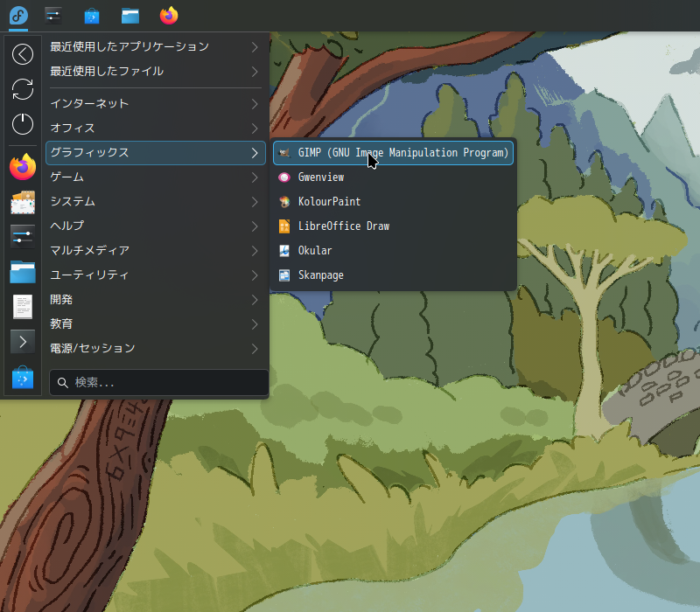Viewport: 700px width, 612px height.
Task: Open Dolphin file manager in top panel
Action: [x=130, y=16]
